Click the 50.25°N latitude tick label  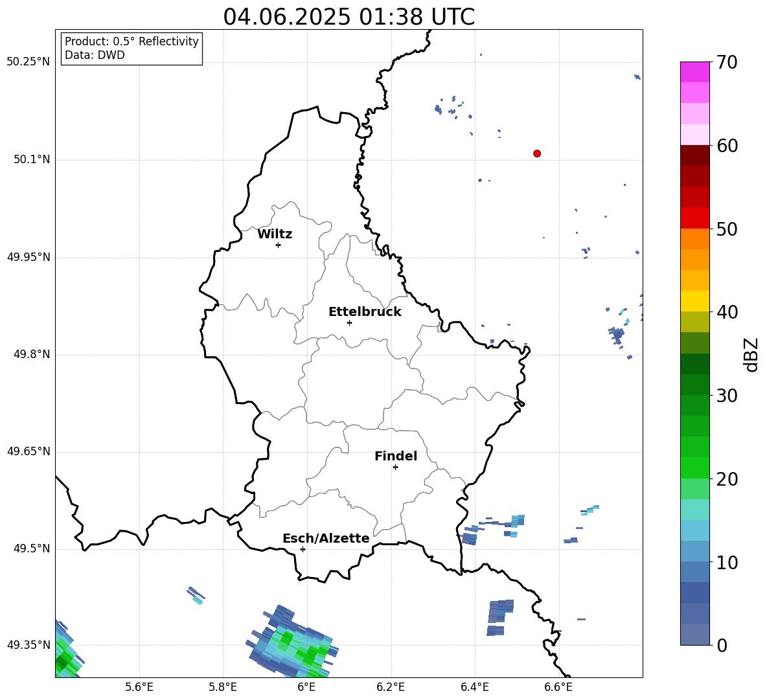(28, 62)
